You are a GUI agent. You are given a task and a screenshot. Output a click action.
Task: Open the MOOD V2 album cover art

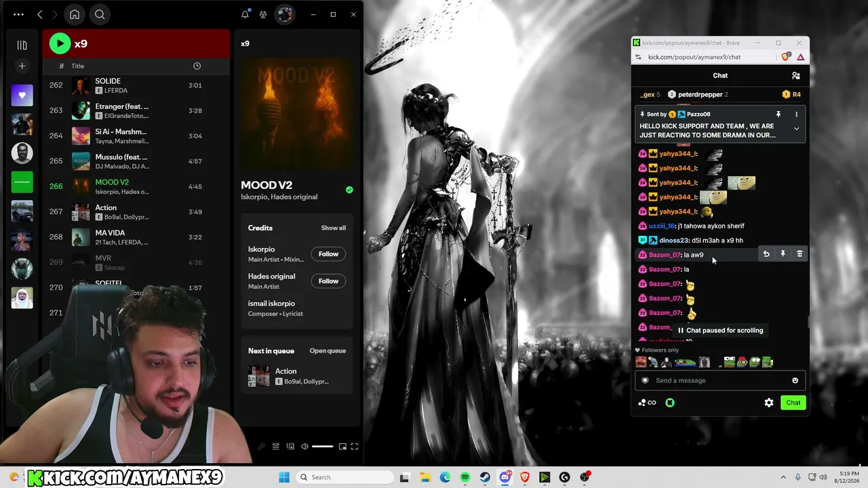pos(297,113)
